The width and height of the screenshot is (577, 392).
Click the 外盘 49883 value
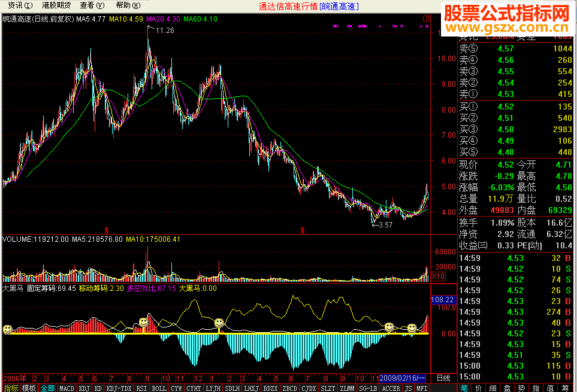click(502, 210)
